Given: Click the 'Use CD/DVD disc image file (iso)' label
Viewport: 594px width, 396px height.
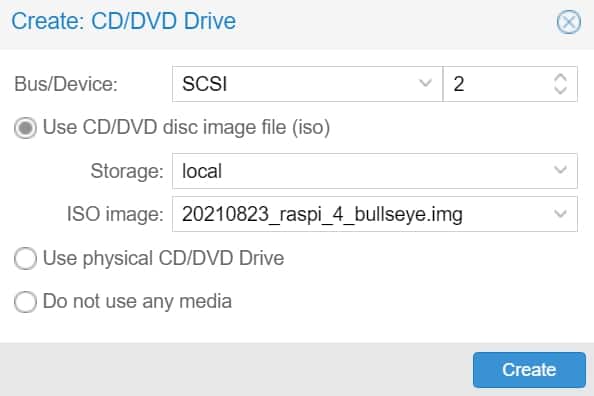Looking at the screenshot, I should click(186, 127).
